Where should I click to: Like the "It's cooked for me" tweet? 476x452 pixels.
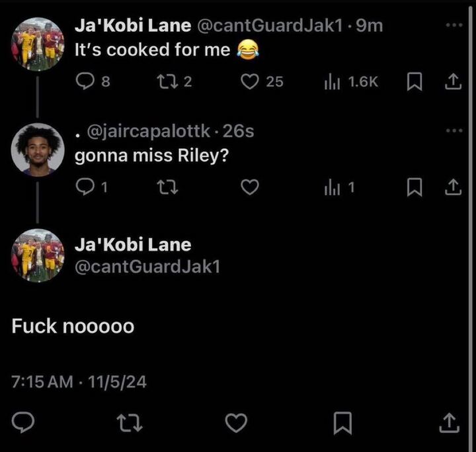pos(249,81)
